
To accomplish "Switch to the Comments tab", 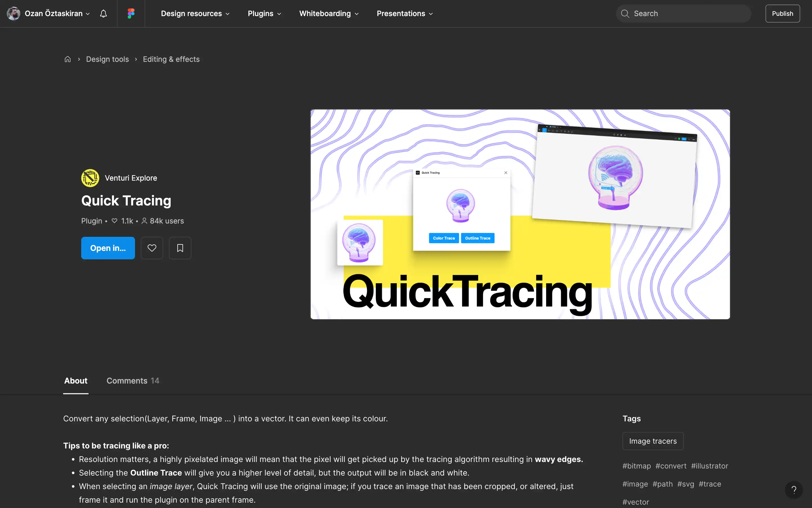I will 133,381.
